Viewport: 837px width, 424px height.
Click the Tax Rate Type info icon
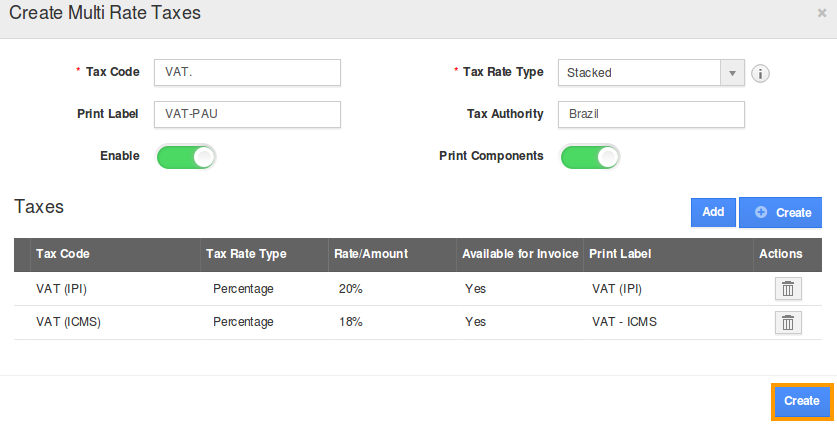[760, 73]
